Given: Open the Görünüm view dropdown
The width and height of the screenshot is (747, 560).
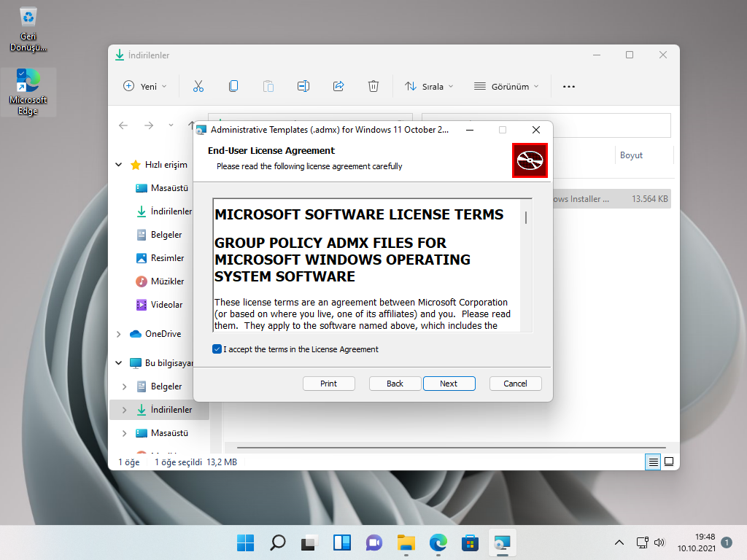Looking at the screenshot, I should pyautogui.click(x=506, y=86).
